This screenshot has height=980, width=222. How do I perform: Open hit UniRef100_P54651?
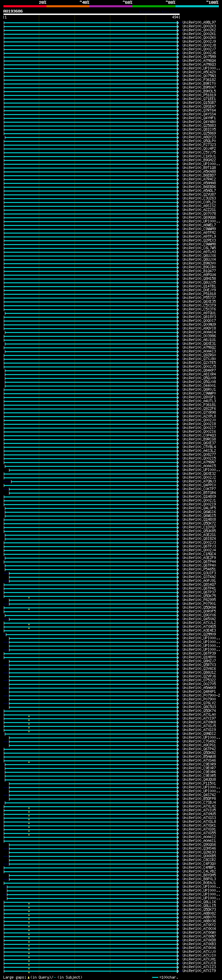click(x=199, y=569)
